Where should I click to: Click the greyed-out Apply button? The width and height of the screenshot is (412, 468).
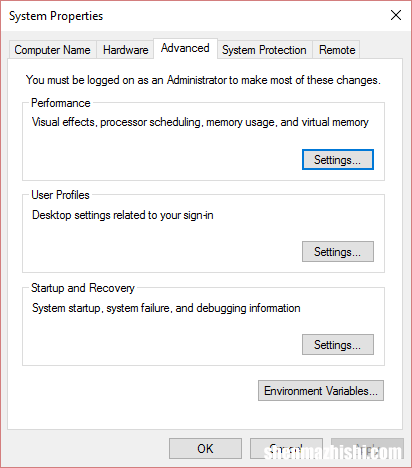pos(367,449)
